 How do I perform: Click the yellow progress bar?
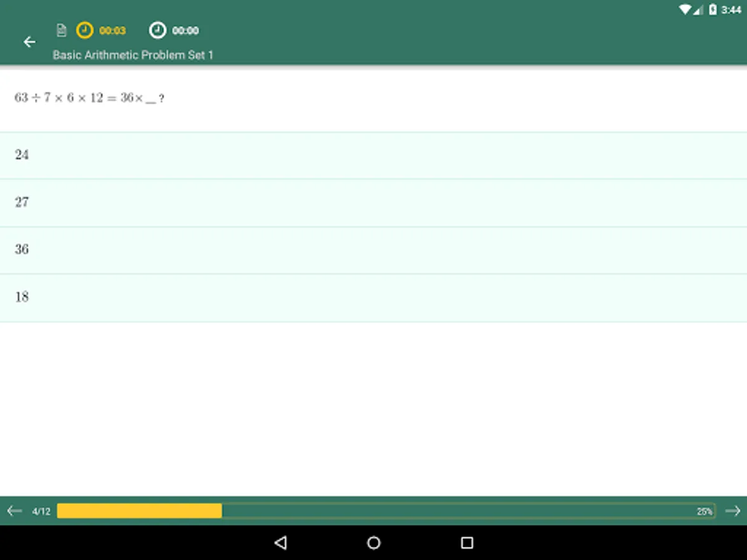coord(139,511)
